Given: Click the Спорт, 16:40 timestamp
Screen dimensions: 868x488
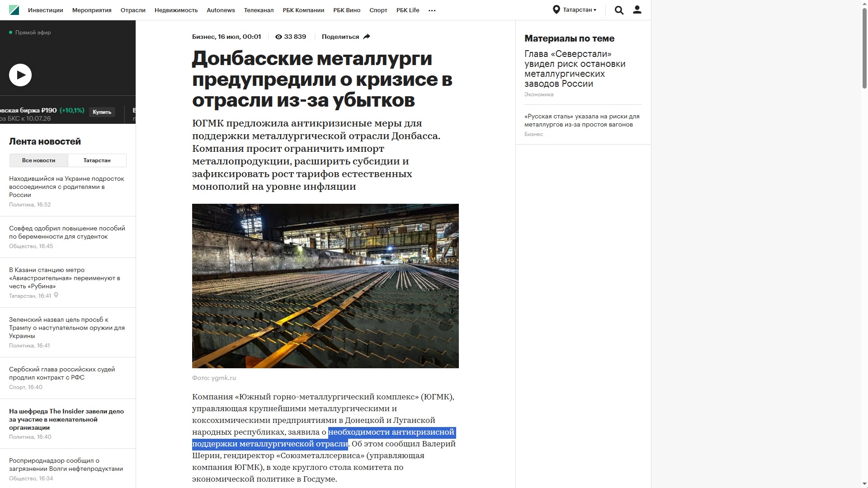Looking at the screenshot, I should (26, 387).
